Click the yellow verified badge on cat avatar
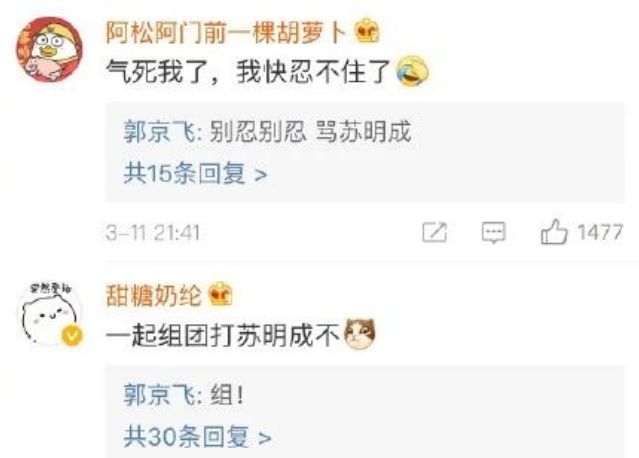Viewport: 639px width, 458px height. (x=72, y=335)
